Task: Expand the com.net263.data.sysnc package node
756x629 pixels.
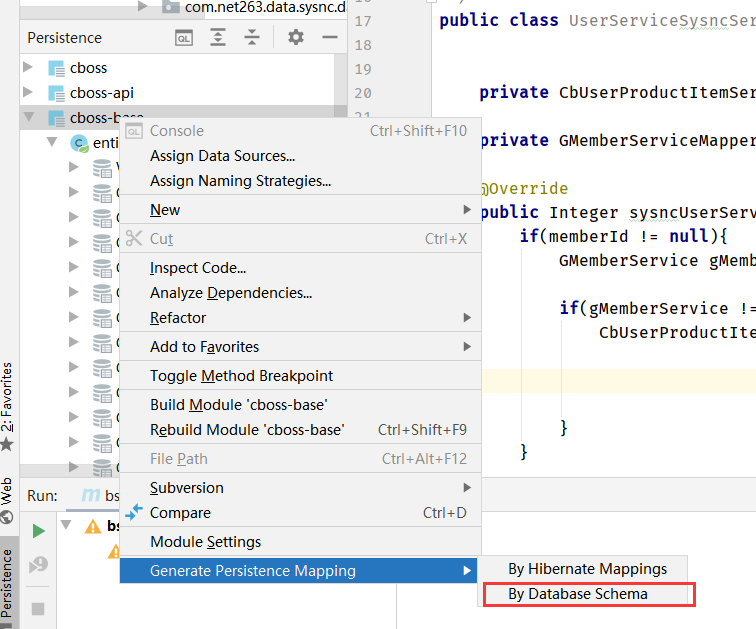Action: (x=142, y=6)
